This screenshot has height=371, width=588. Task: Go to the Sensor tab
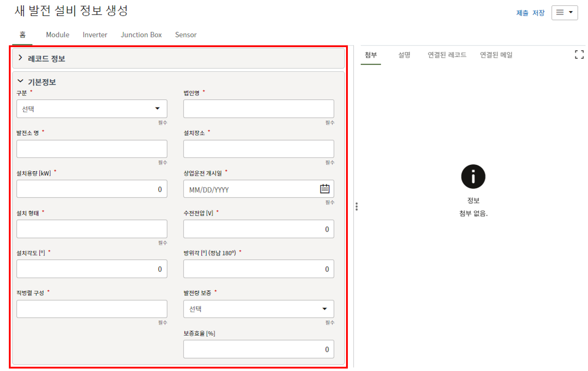click(x=186, y=35)
